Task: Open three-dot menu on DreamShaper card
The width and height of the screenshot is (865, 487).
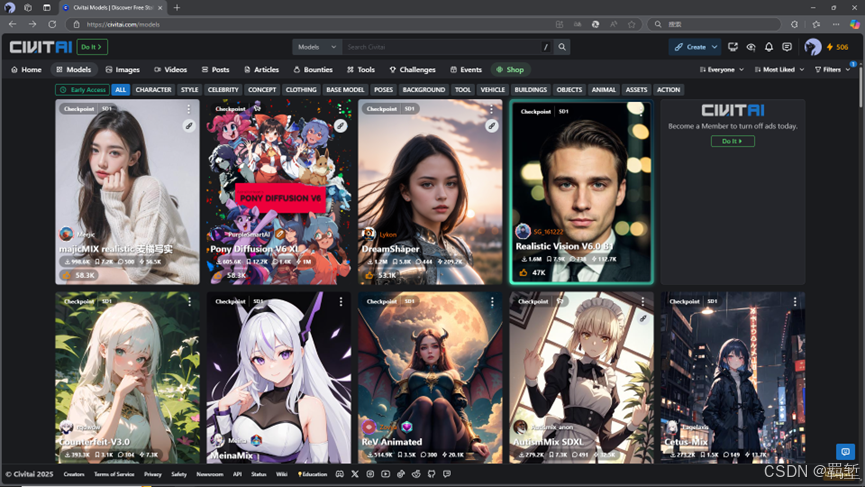Action: [491, 109]
